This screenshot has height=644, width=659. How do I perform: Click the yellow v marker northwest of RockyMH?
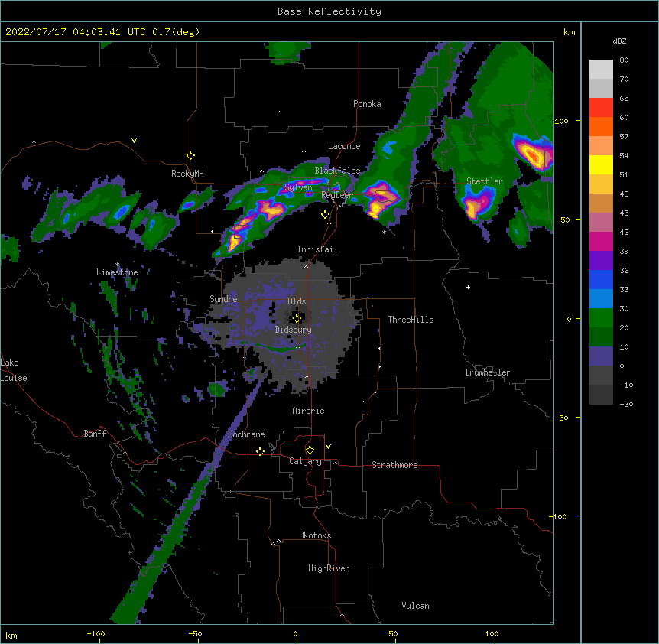coord(134,141)
